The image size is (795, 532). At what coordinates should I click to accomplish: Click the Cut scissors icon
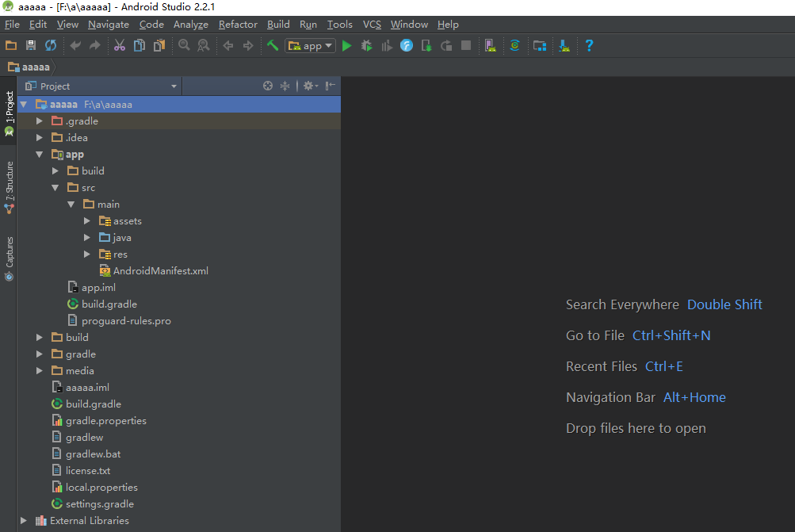pos(120,46)
